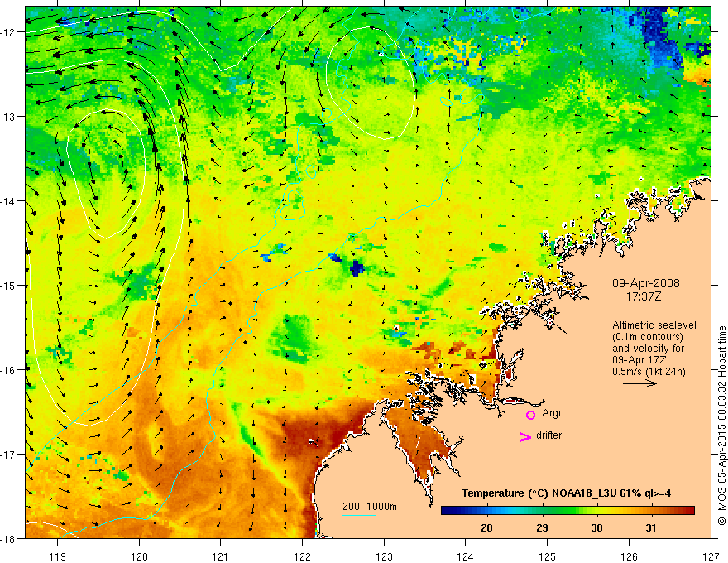Click the "17:37Z" time text

click(643, 296)
